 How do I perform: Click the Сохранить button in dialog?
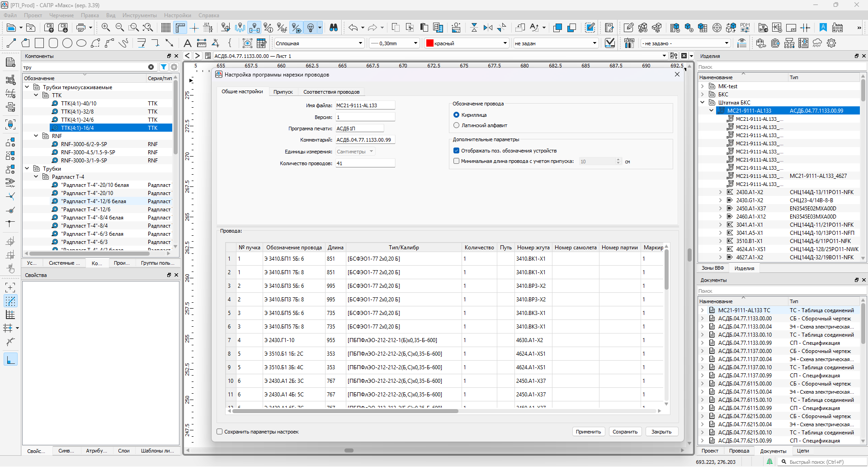[x=625, y=432]
